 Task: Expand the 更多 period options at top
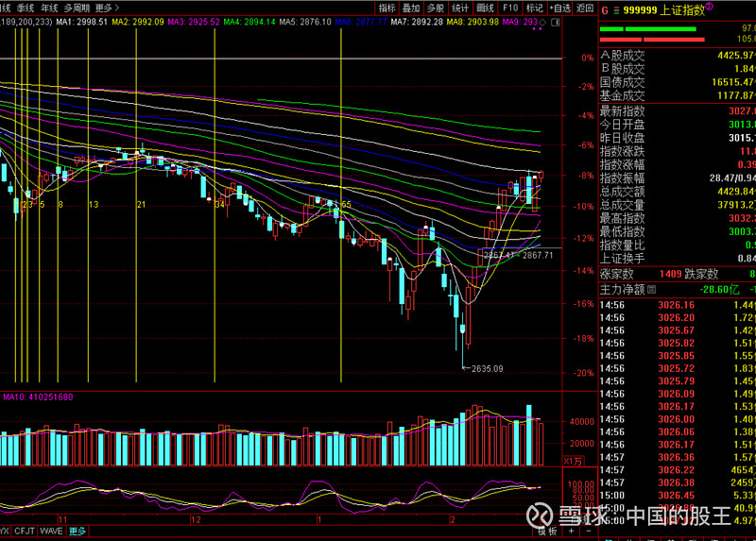coord(107,8)
